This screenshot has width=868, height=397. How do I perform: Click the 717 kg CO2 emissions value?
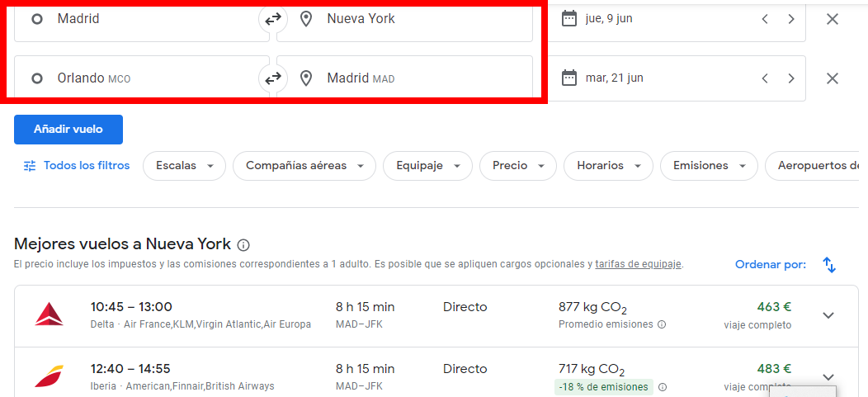click(x=592, y=370)
